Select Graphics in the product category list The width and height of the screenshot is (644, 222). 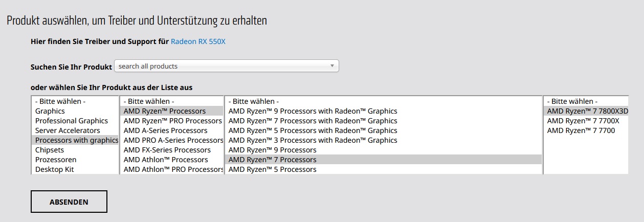50,111
